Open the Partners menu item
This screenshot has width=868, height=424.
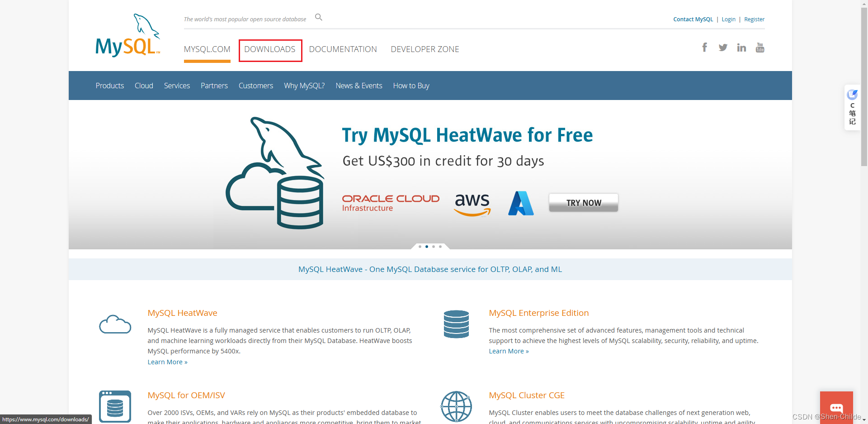214,86
